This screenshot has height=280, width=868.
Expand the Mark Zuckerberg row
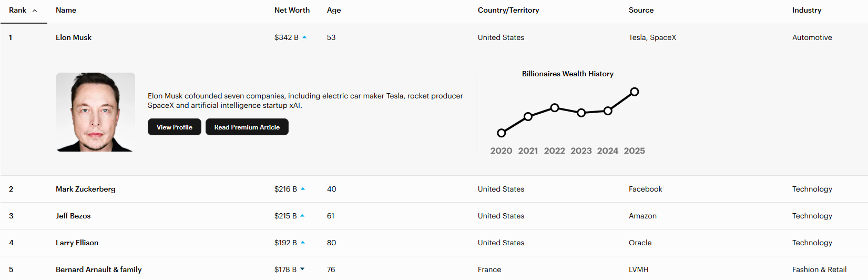[86, 189]
